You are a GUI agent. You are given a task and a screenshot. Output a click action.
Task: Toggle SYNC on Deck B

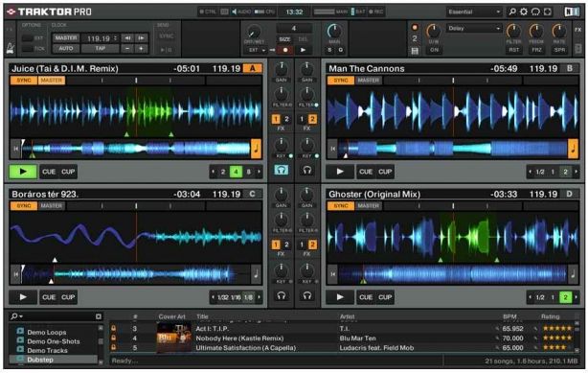[x=341, y=81]
